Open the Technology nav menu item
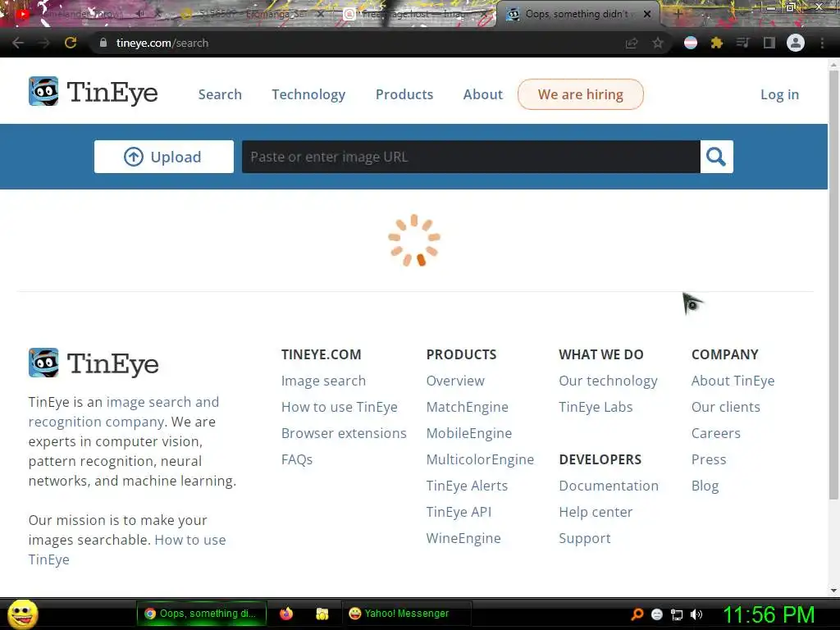 308,95
